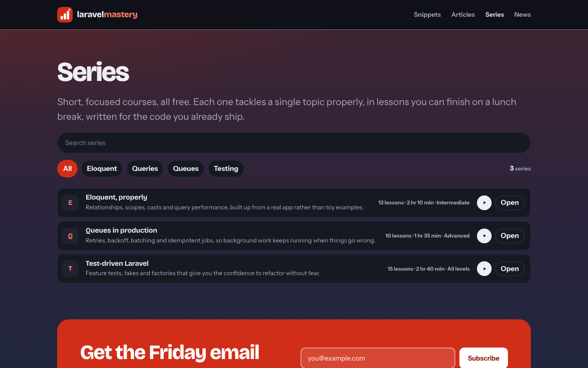The height and width of the screenshot is (368, 588).
Task: Click the you@example.com email field
Action: tap(378, 358)
